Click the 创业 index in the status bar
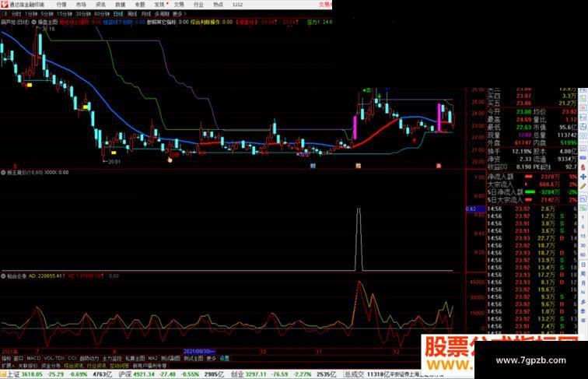Viewport: 588px width, 379px height. point(236,374)
